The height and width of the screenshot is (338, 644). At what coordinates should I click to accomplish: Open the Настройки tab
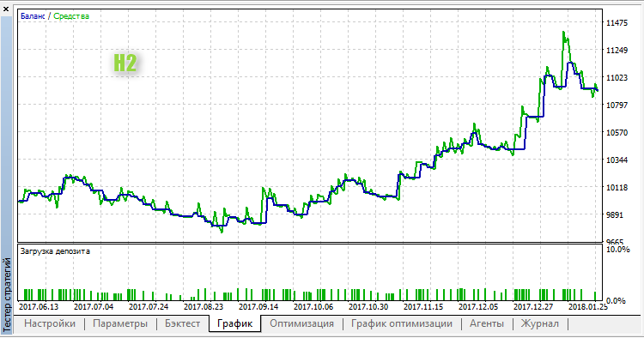click(x=50, y=323)
